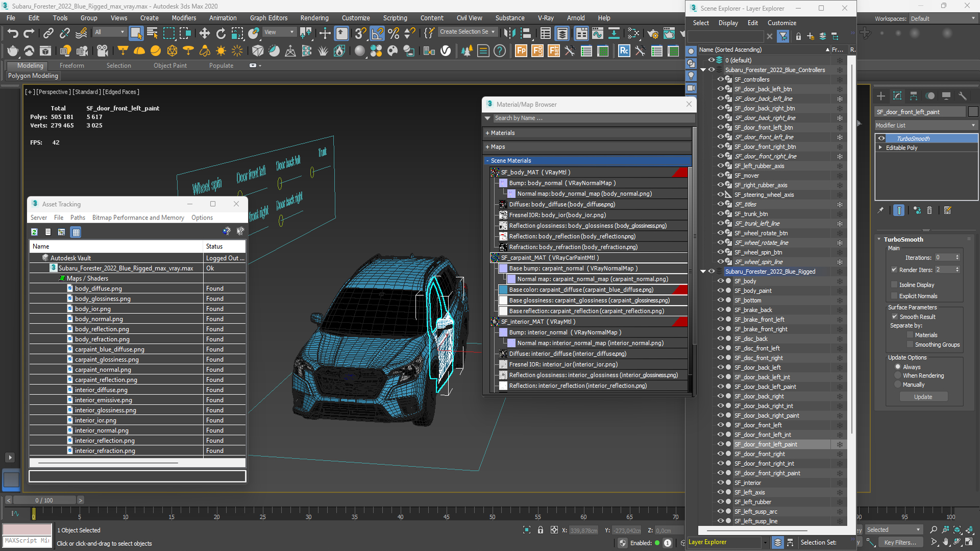Toggle Render Iters checkbox
Image resolution: width=980 pixels, height=551 pixels.
[894, 270]
